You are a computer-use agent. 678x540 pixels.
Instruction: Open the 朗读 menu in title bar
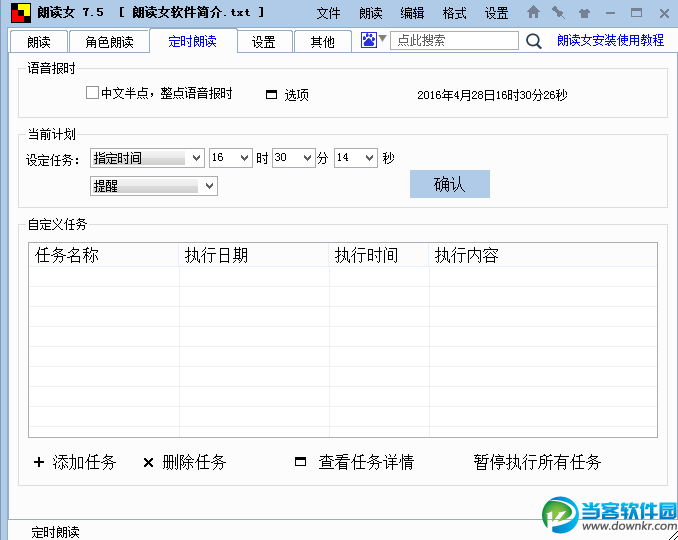371,13
